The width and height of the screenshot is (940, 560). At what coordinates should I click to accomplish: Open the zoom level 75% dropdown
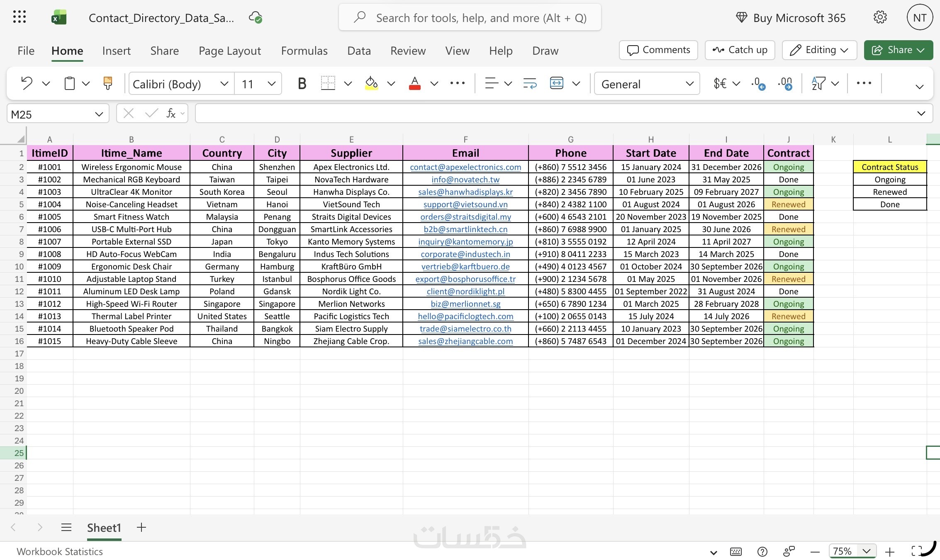pyautogui.click(x=852, y=551)
